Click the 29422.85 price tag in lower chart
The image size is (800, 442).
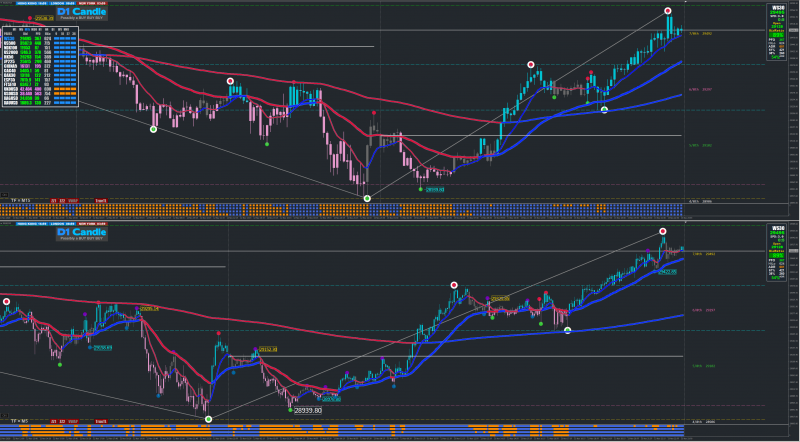pyautogui.click(x=667, y=272)
